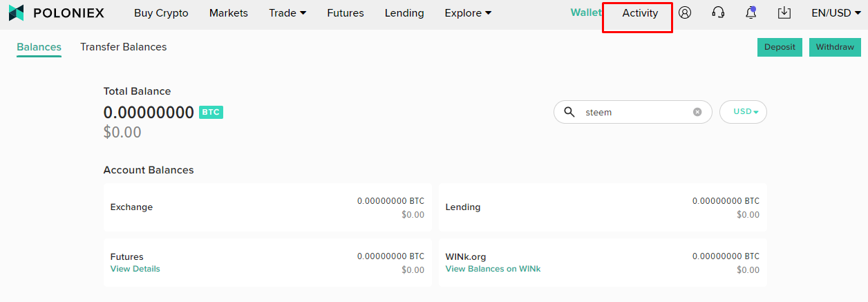868x302 pixels.
Task: Open the EN/USD language currency dropdown
Action: (x=836, y=13)
